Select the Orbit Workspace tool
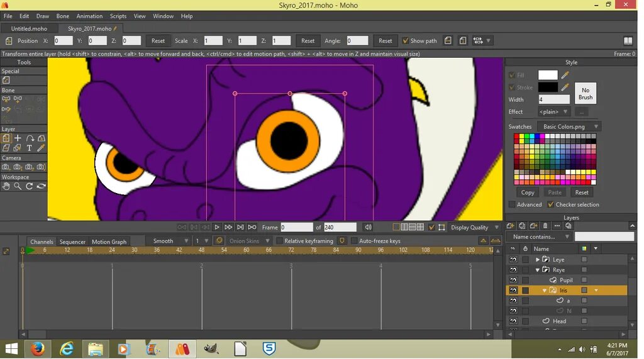644x359 pixels. tap(41, 186)
